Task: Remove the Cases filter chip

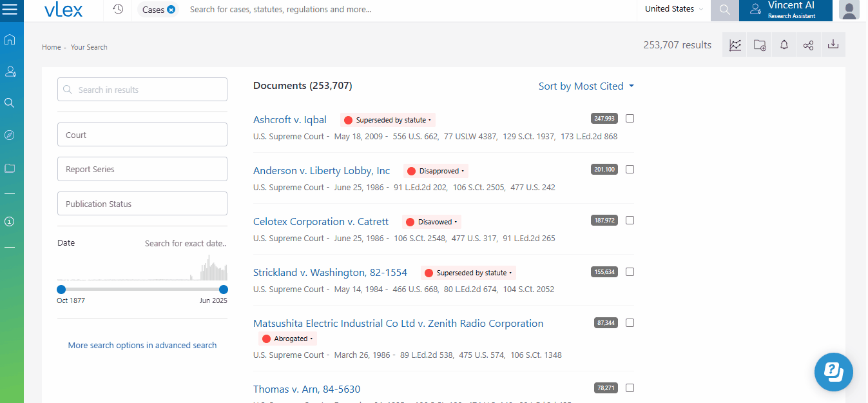Action: pos(171,10)
